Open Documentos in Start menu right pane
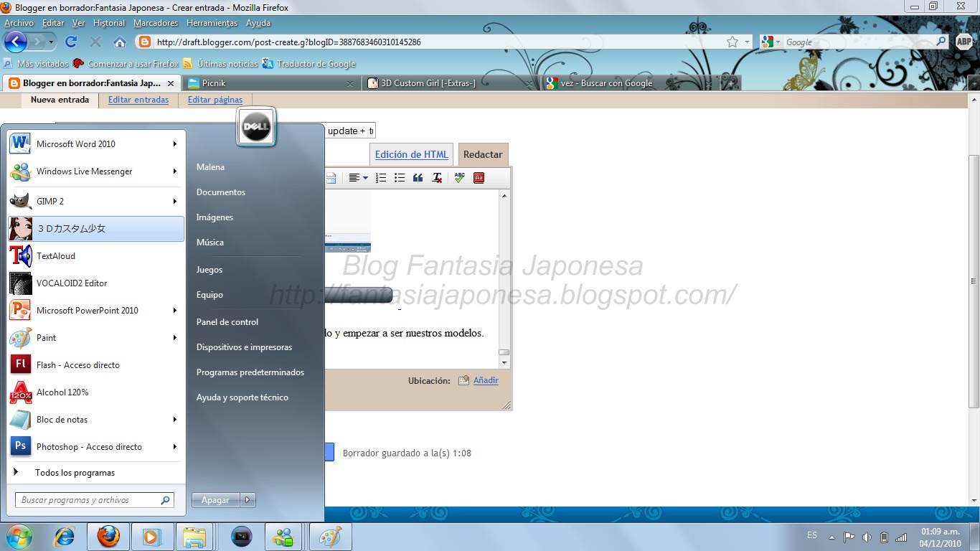Screen dimensions: 980x551 pyautogui.click(x=221, y=192)
